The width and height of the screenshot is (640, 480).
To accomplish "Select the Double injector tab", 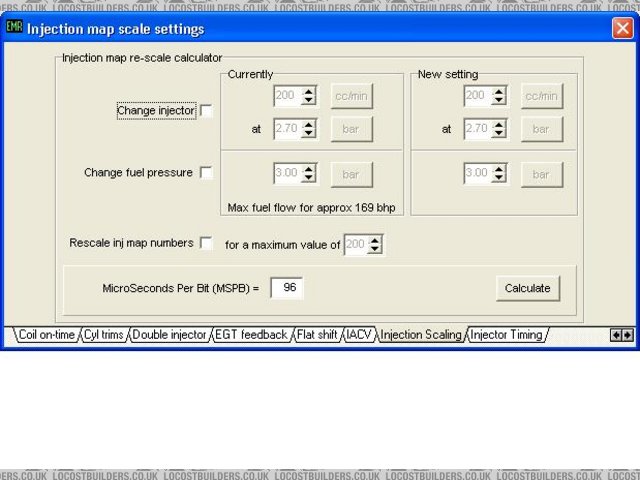I will point(169,335).
